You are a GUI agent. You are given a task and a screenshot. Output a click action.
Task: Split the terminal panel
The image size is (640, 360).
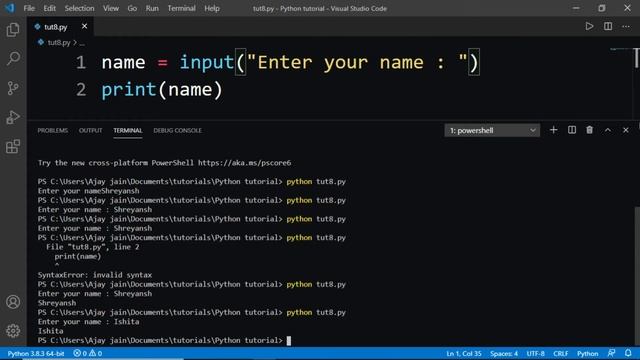click(572, 130)
